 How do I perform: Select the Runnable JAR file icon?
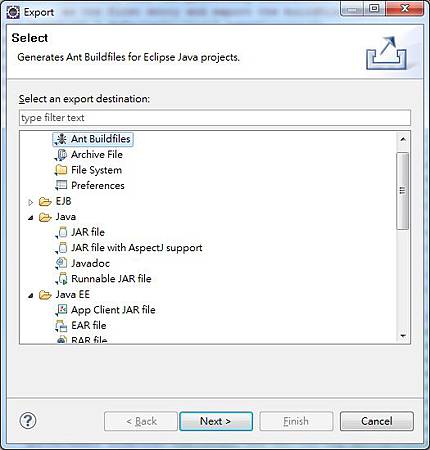[62, 279]
